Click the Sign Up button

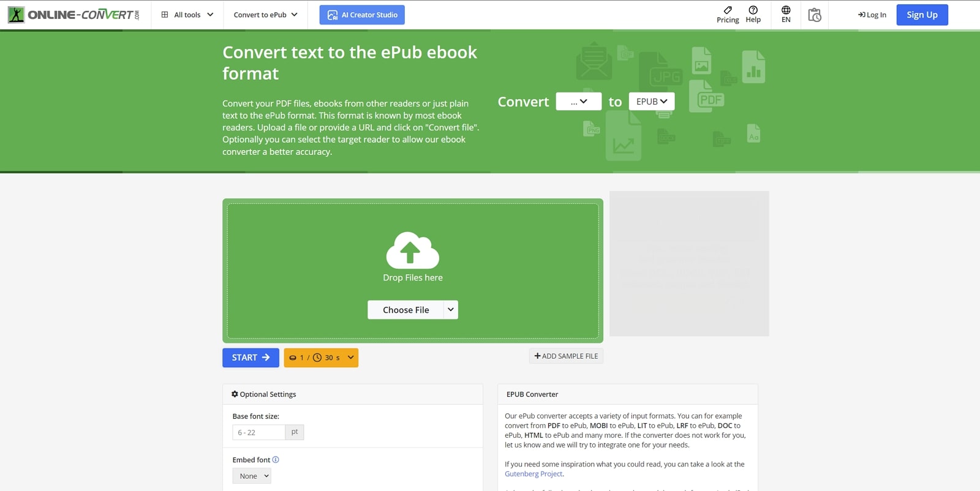tap(922, 15)
